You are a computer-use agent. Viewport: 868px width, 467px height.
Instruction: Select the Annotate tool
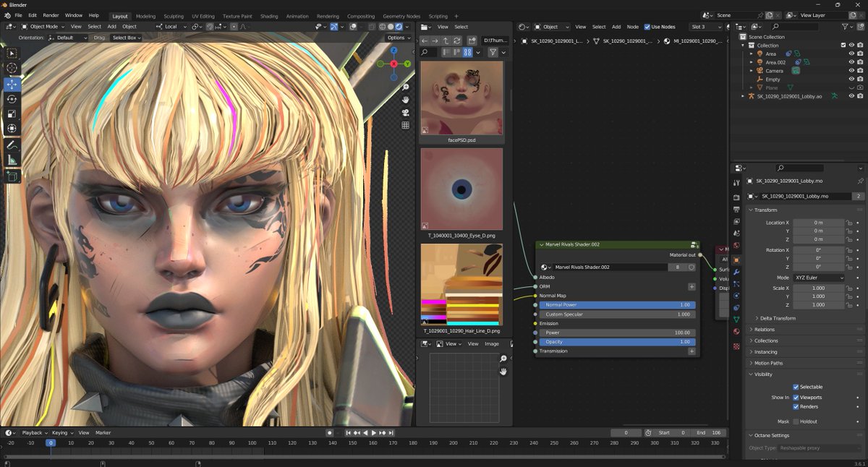12,145
